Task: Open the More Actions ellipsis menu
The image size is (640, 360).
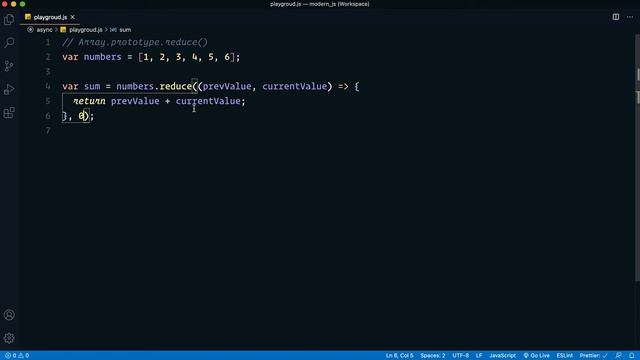Action: click(630, 17)
